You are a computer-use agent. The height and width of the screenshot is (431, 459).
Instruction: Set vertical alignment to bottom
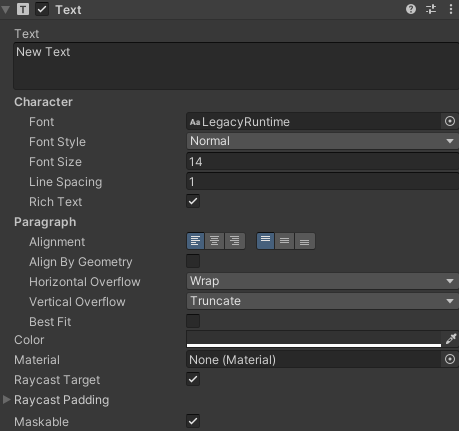tap(305, 241)
